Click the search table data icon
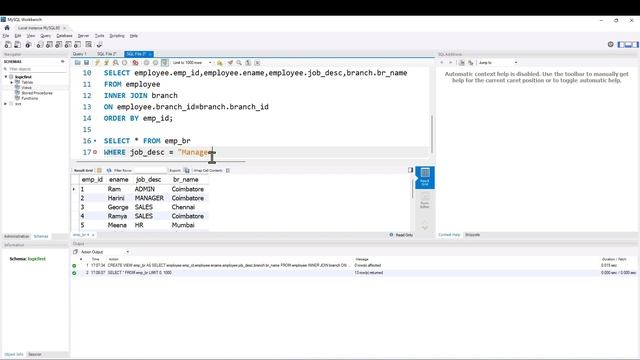640x360 pixels. (89, 44)
